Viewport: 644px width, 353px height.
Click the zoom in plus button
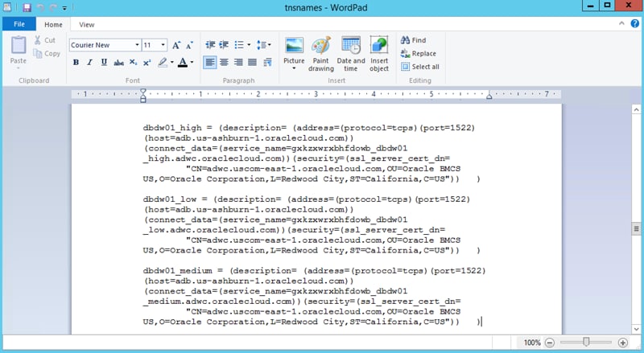[622, 343]
